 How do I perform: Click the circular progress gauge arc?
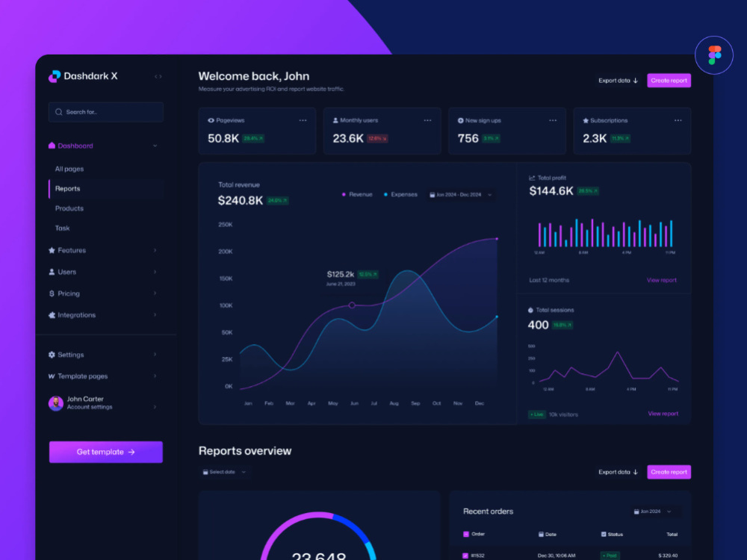pos(318,535)
